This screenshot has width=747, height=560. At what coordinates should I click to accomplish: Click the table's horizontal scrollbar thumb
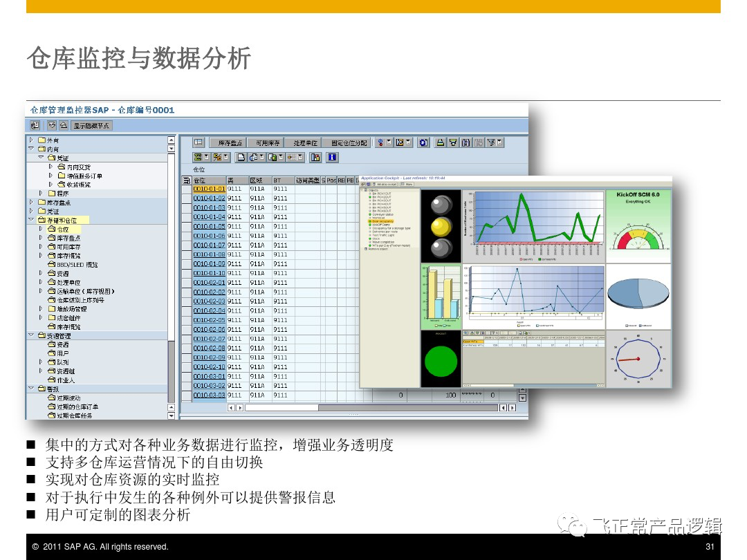pyautogui.click(x=282, y=408)
